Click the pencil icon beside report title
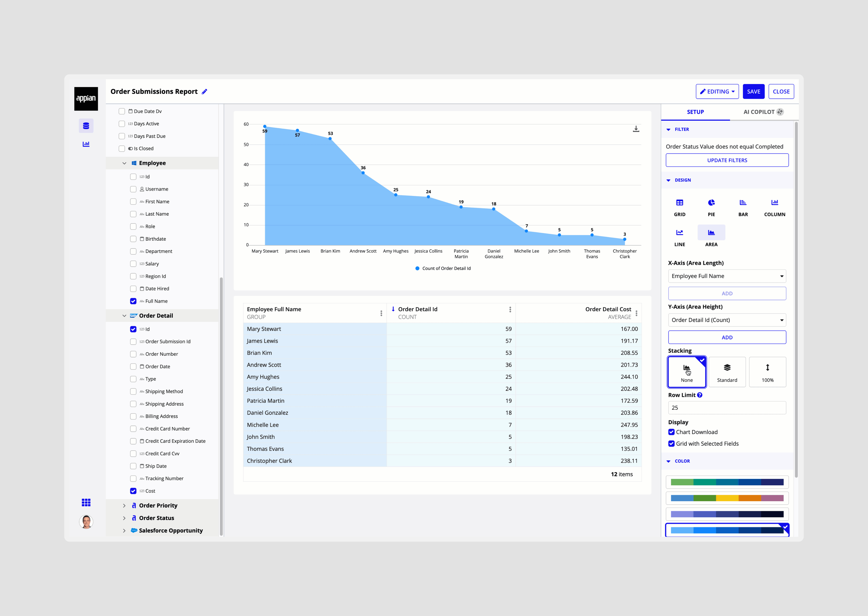 click(x=205, y=92)
